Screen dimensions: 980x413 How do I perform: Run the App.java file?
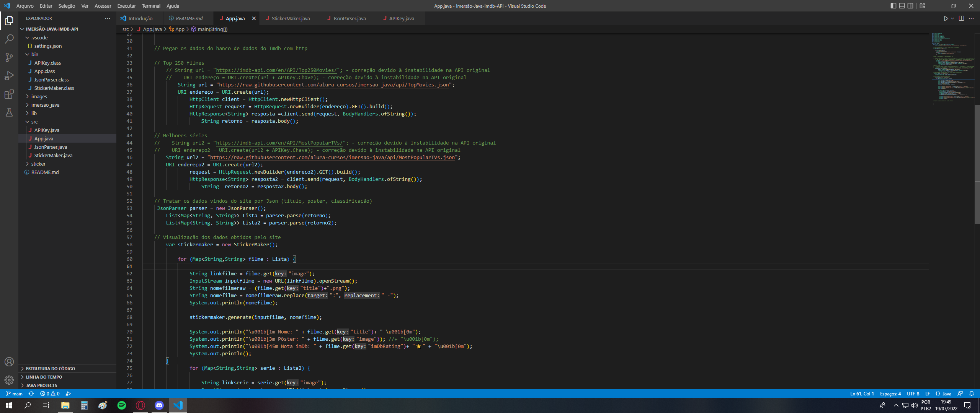pos(945,18)
